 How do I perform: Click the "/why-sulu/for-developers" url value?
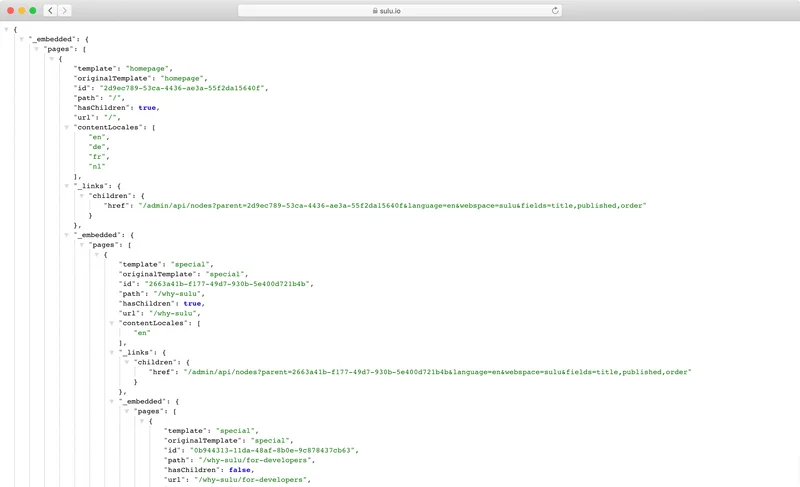(253, 480)
